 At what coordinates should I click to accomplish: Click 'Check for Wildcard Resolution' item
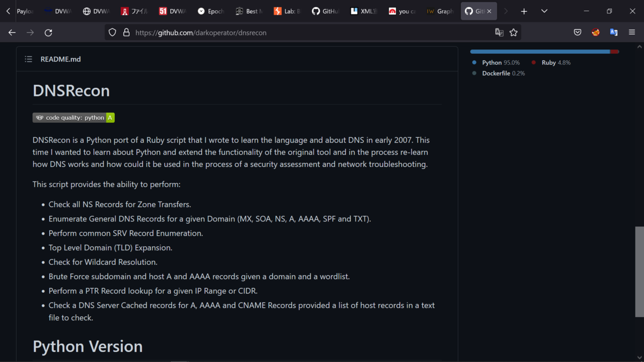(x=103, y=262)
